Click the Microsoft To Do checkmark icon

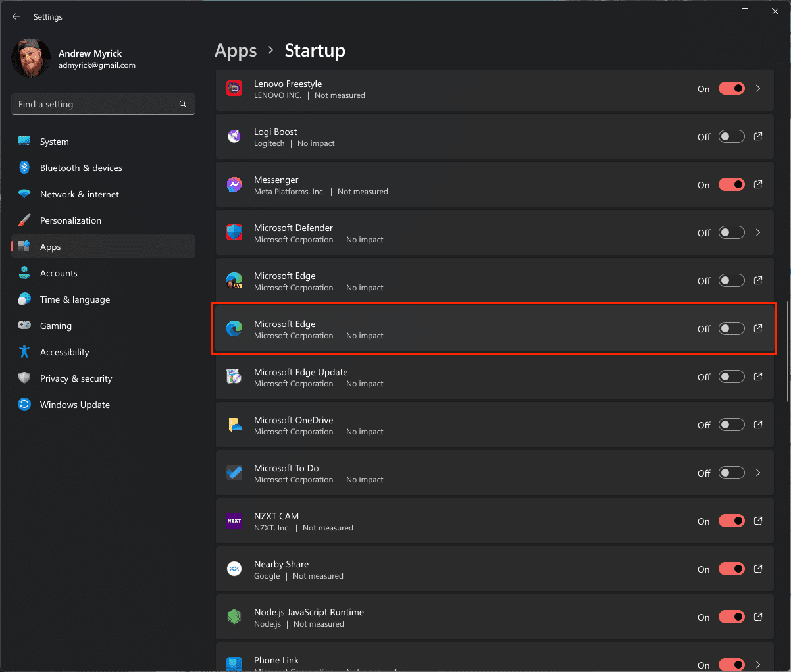point(234,473)
